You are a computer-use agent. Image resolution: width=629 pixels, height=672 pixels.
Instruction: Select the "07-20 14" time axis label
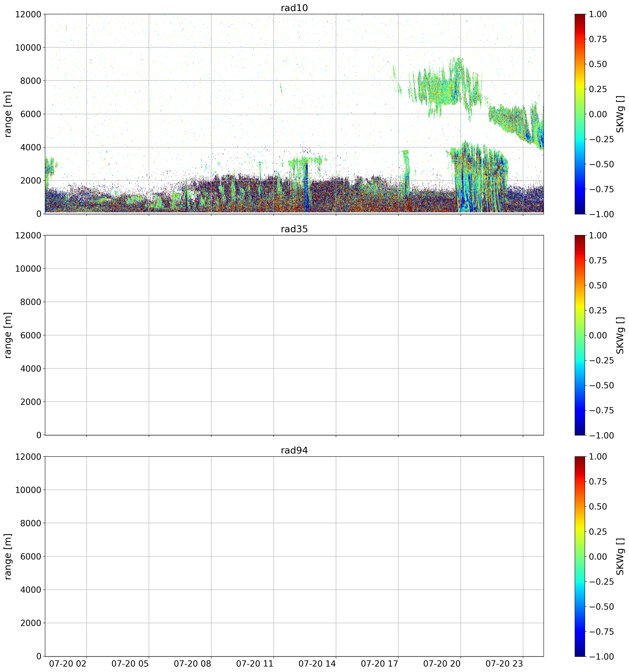pos(317,664)
